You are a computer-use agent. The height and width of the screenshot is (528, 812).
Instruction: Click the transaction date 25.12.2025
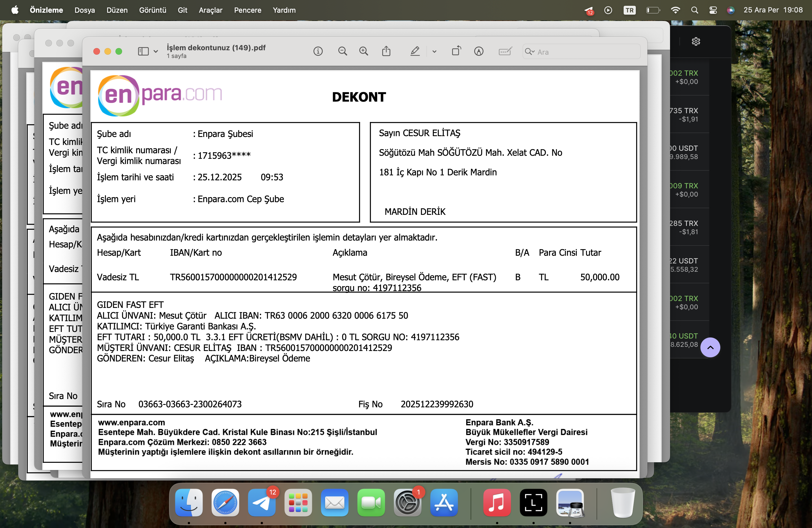(219, 177)
